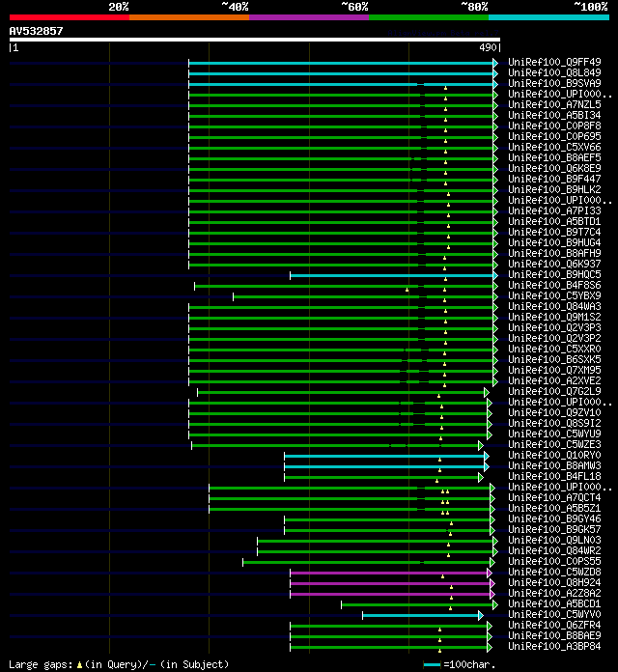This screenshot has height=672, width=618.
Task: Select label UniRef100_B6SXK5
Action: tap(554, 359)
